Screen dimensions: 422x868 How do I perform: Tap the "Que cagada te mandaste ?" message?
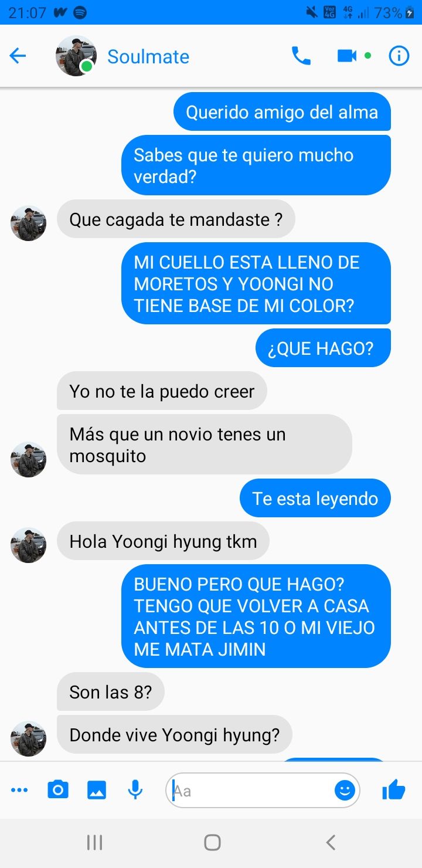click(176, 219)
